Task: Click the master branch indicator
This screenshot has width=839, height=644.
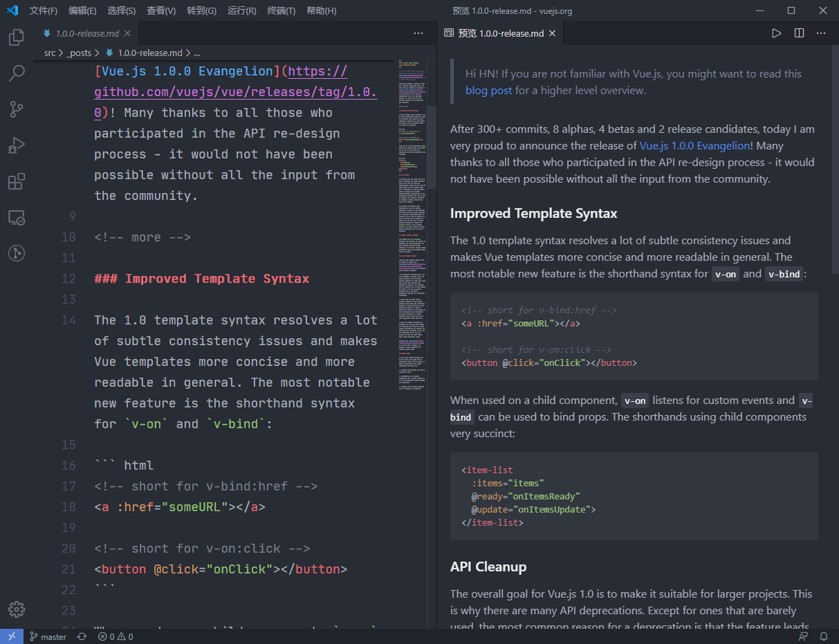Action: click(x=48, y=636)
